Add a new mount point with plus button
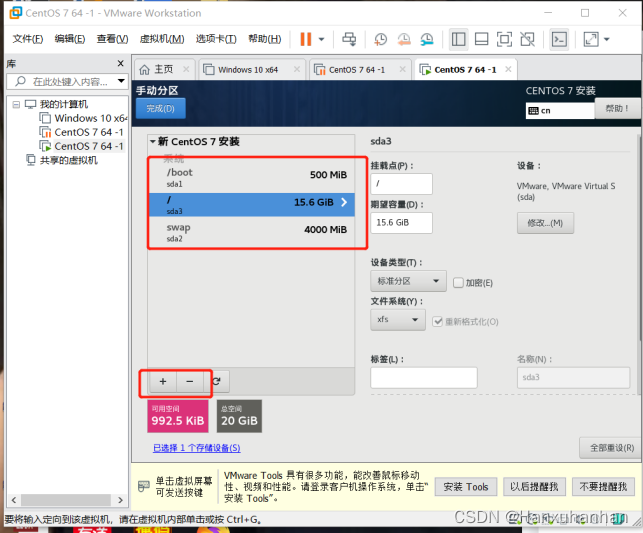Screen dimensions: 643x533 (x=163, y=382)
